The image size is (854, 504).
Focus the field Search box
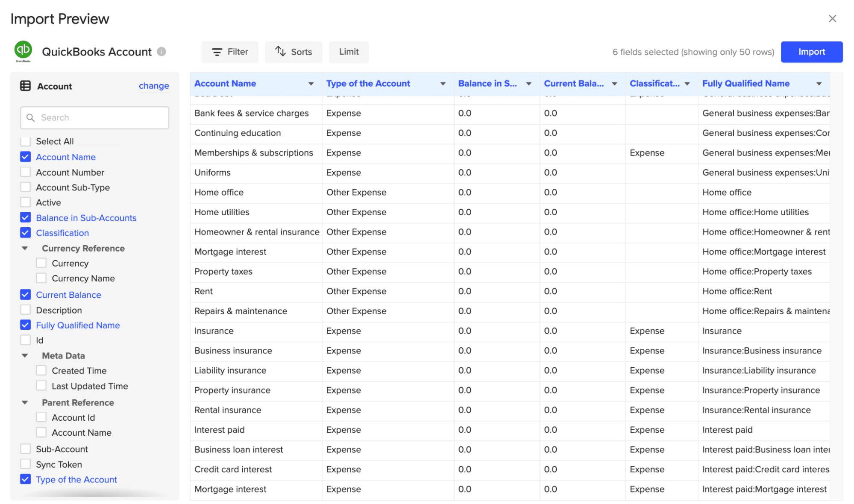coord(94,117)
